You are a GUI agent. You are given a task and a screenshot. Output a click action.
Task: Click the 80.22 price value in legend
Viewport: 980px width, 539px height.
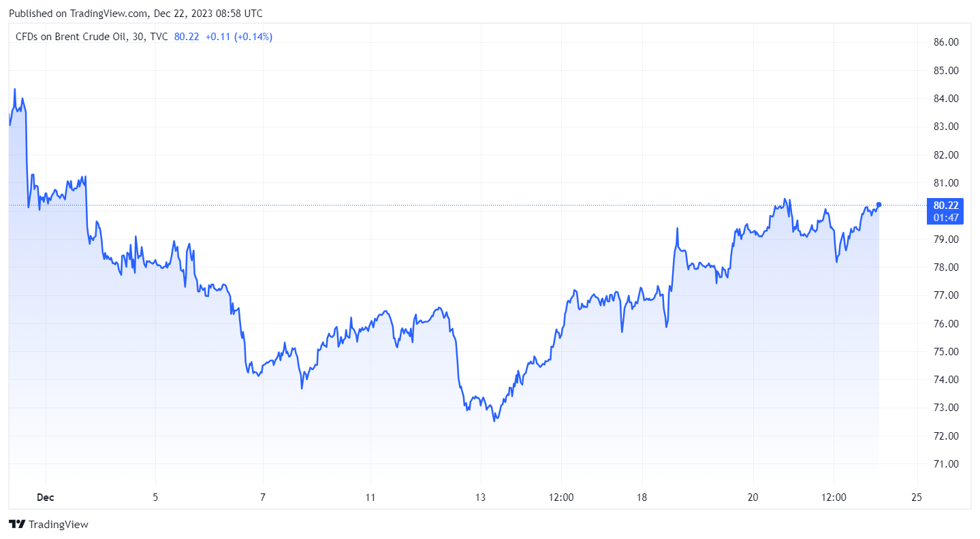click(x=187, y=37)
